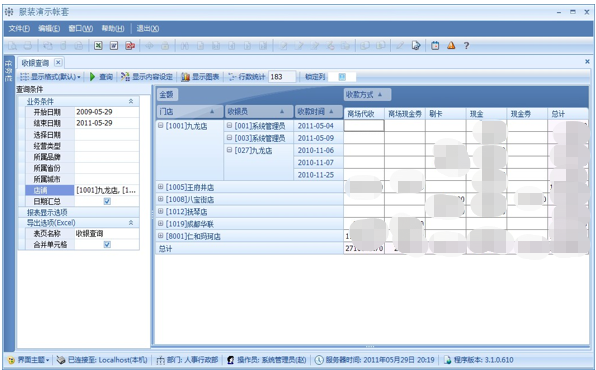Image resolution: width=596 pixels, height=370 pixels.
Task: Collapse cashier [003]系统管理员
Action: tap(229, 137)
